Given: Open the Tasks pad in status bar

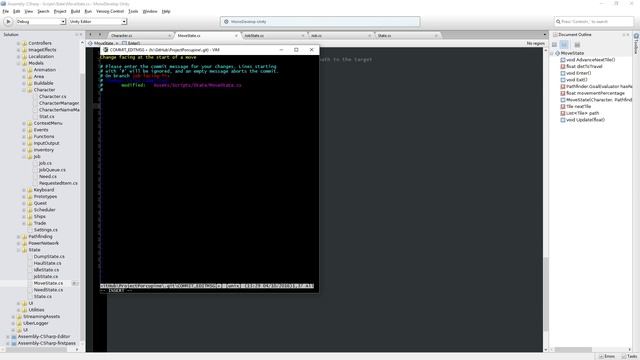Looking at the screenshot, I should click(x=629, y=356).
